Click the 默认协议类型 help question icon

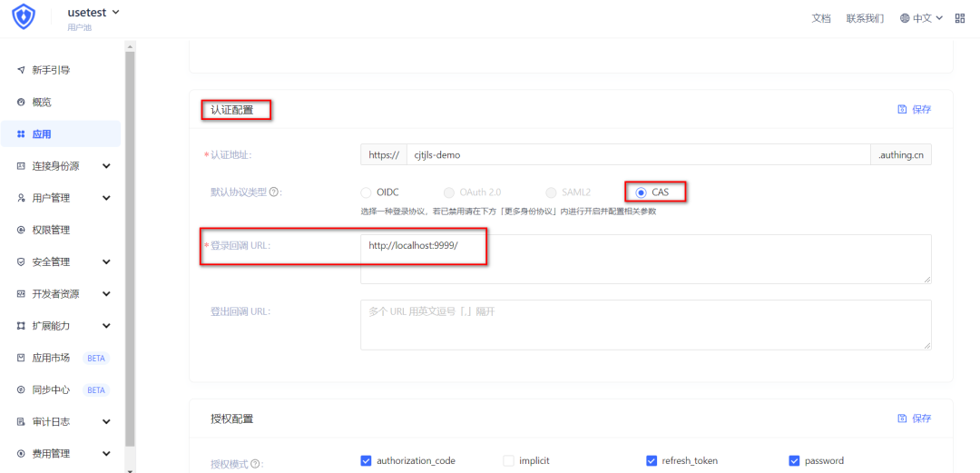tap(273, 192)
